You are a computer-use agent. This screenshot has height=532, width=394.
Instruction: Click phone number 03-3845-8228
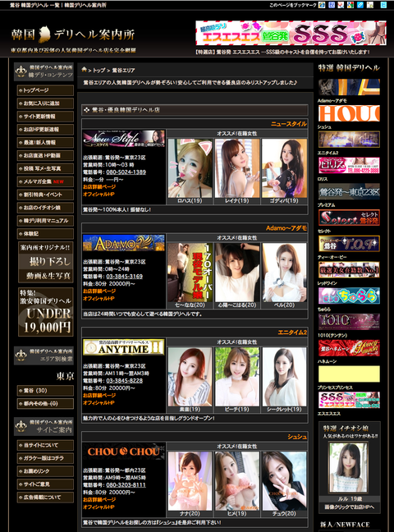(124, 381)
